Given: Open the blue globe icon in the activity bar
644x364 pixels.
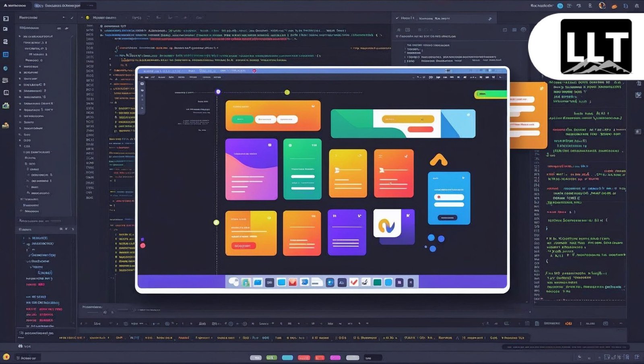Looking at the screenshot, I should [6, 68].
